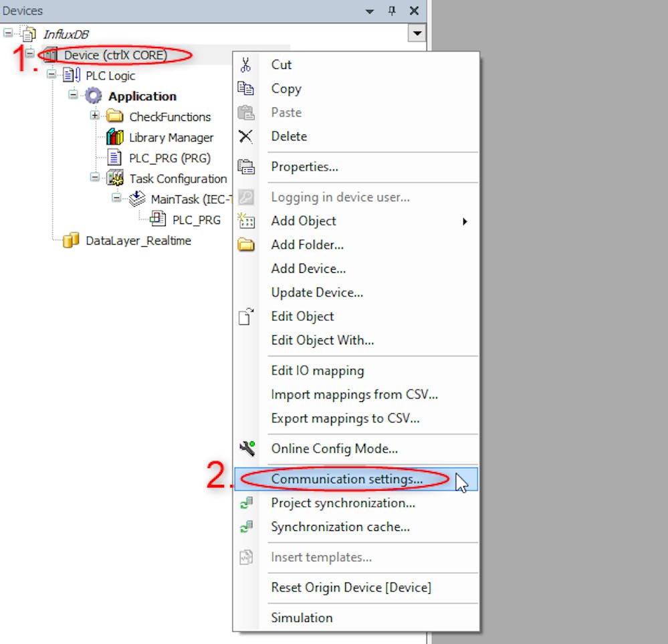Screen dimensions: 668x644
Task: Collapse the Device (ctrlX CORE) node
Action: click(29, 53)
